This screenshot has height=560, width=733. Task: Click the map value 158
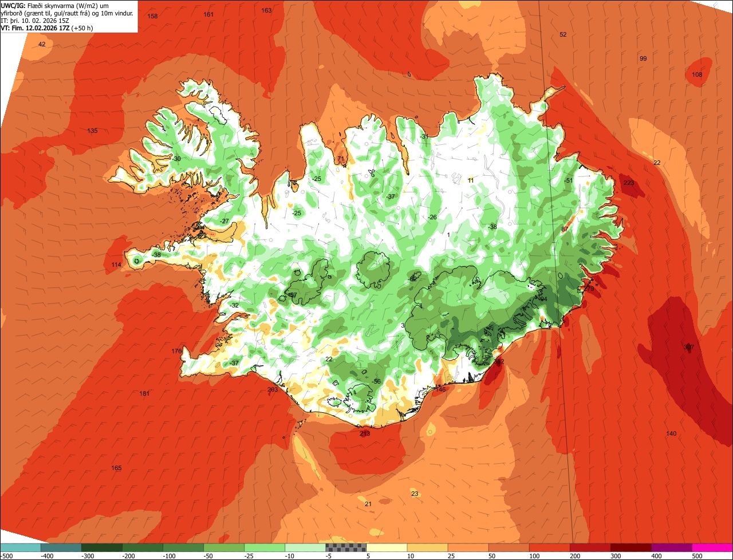pyautogui.click(x=152, y=16)
